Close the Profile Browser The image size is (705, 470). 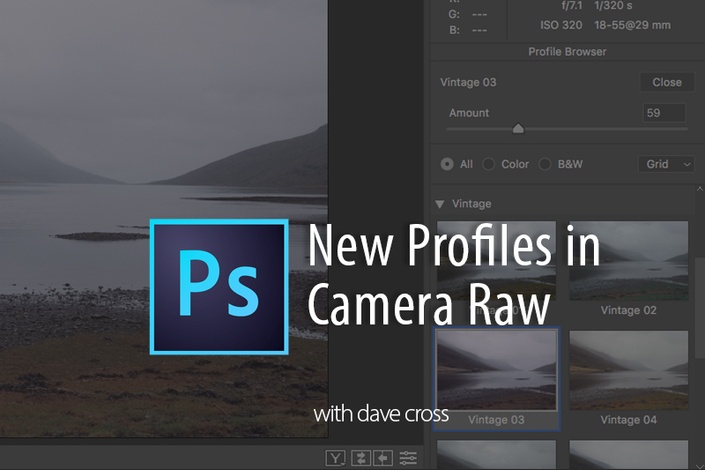coord(667,82)
